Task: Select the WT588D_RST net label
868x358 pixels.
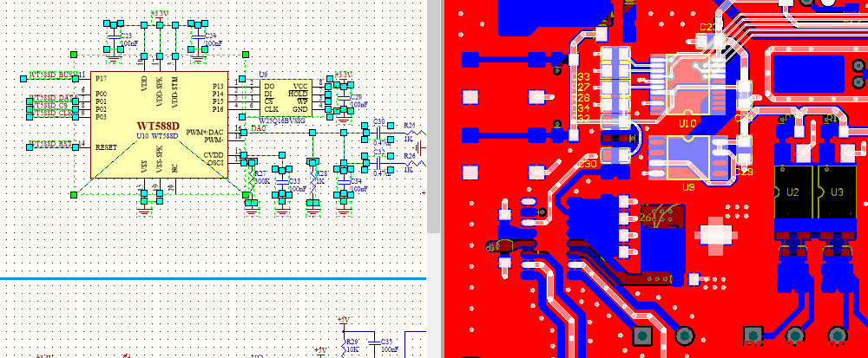Action: pyautogui.click(x=51, y=144)
